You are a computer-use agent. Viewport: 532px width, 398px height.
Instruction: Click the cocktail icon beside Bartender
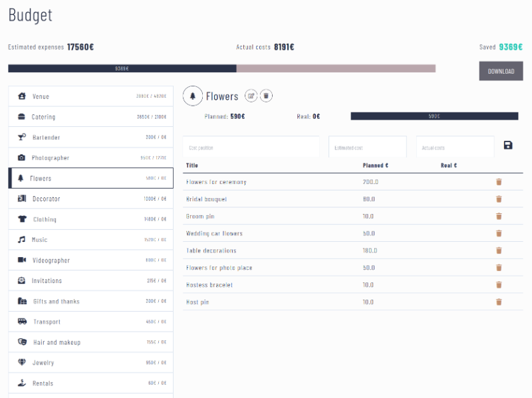coord(20,137)
